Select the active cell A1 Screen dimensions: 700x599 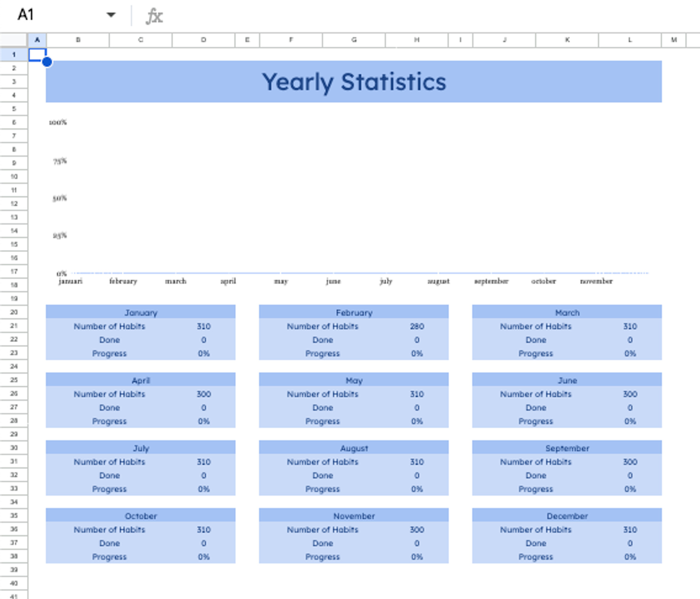pyautogui.click(x=37, y=54)
